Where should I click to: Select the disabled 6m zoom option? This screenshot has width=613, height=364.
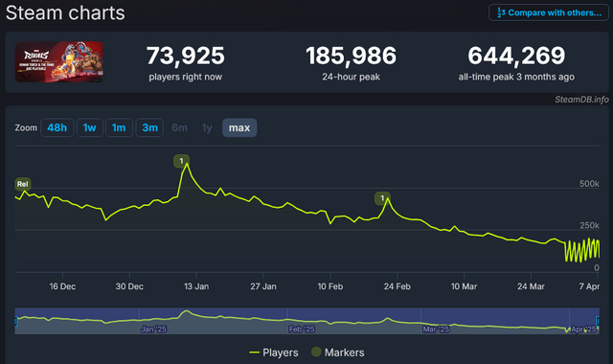[179, 127]
